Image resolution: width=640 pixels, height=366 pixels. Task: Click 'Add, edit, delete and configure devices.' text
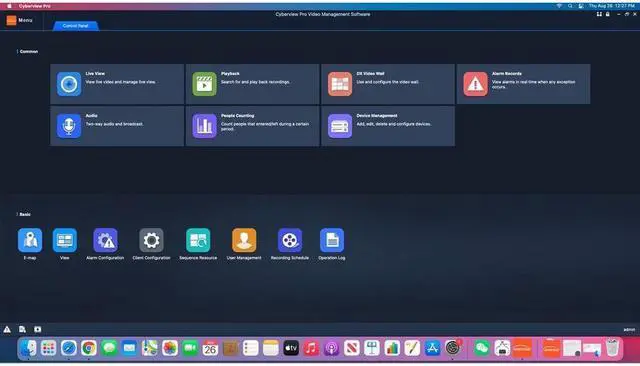394,124
